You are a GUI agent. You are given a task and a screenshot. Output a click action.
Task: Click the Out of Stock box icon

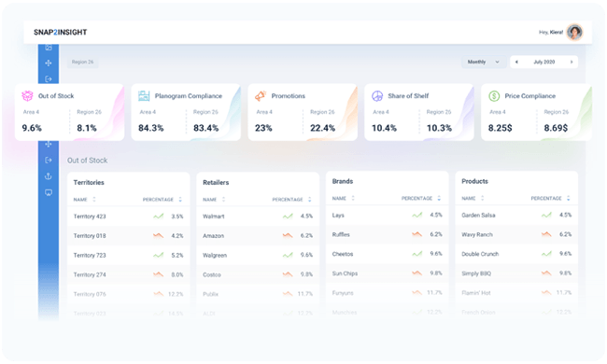[x=27, y=95]
